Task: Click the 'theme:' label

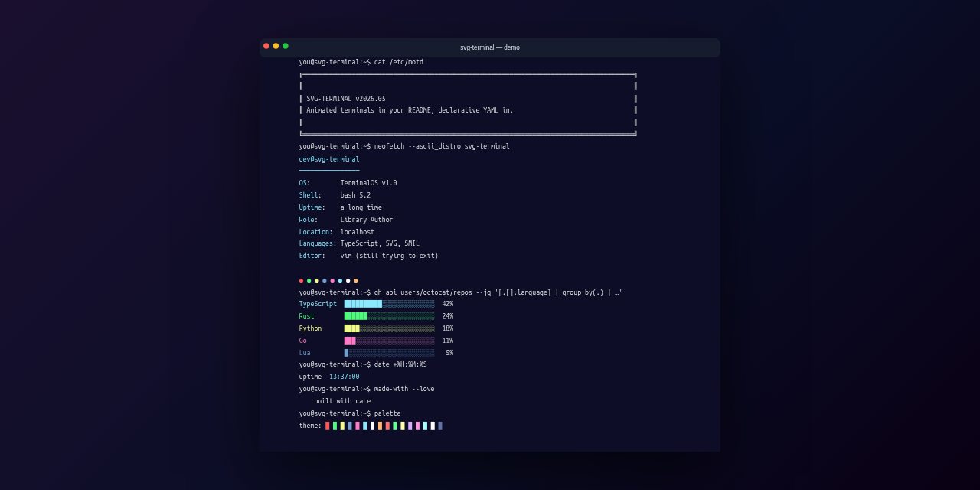Action: coord(310,426)
